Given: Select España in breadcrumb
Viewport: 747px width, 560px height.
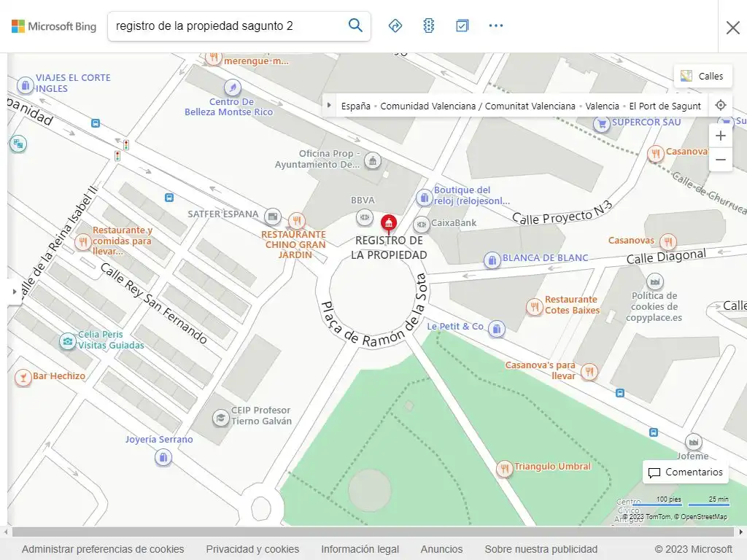Looking at the screenshot, I should (x=355, y=106).
